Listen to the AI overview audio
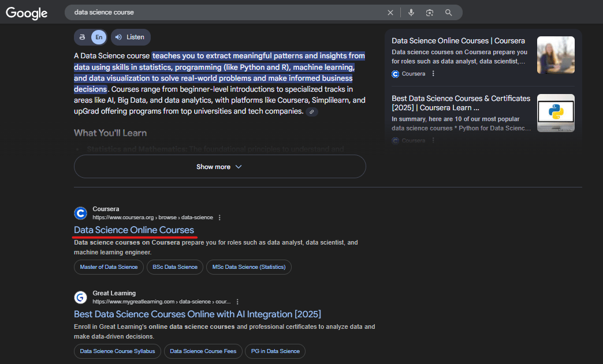Image resolution: width=603 pixels, height=364 pixels. 131,37
